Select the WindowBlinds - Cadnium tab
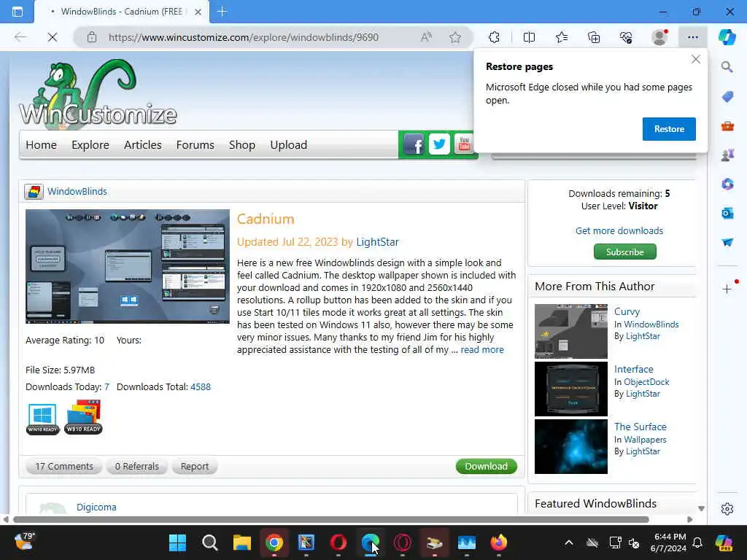The width and height of the screenshot is (747, 560). (x=122, y=12)
